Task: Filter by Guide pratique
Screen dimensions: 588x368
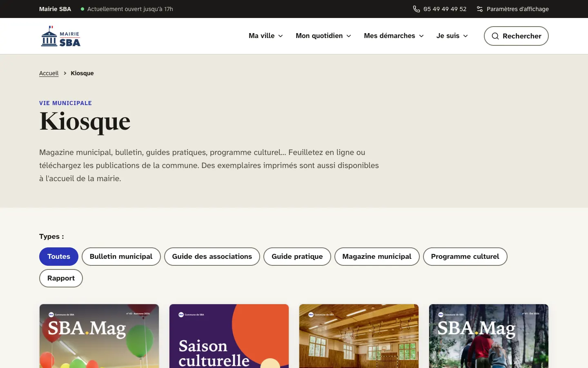Action: coord(297,256)
